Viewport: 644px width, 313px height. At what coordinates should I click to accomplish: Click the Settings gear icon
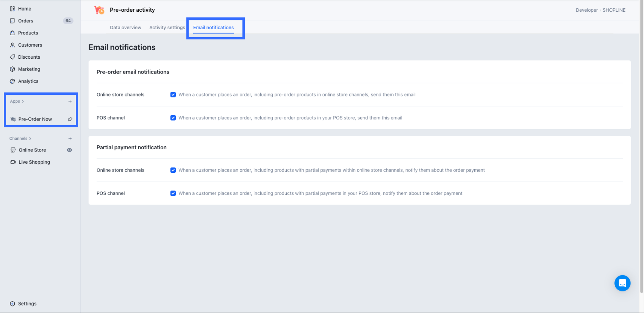(13, 304)
